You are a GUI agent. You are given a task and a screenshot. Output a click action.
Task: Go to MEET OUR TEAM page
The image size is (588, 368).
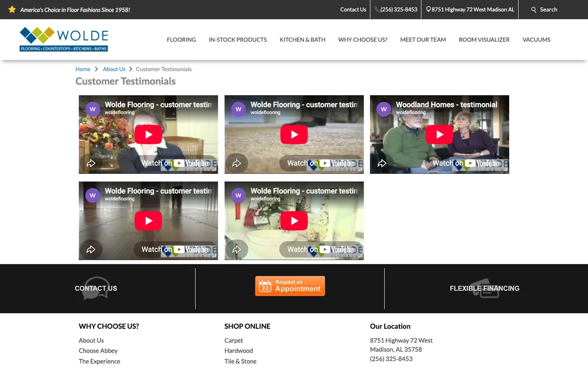pos(423,40)
